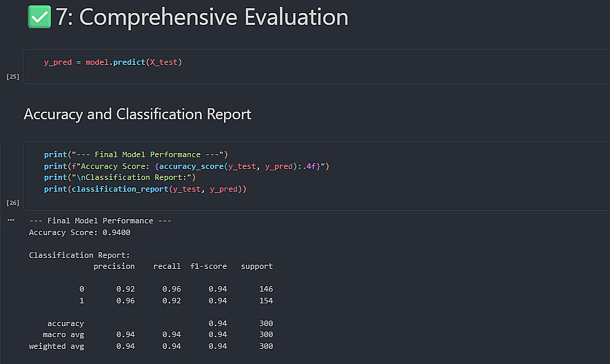
Task: Click the output actions ellipsis icon
Action: coord(10,220)
